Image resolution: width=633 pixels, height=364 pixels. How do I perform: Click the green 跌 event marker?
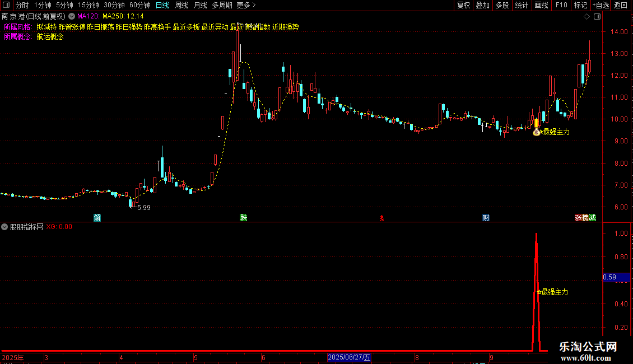click(244, 218)
